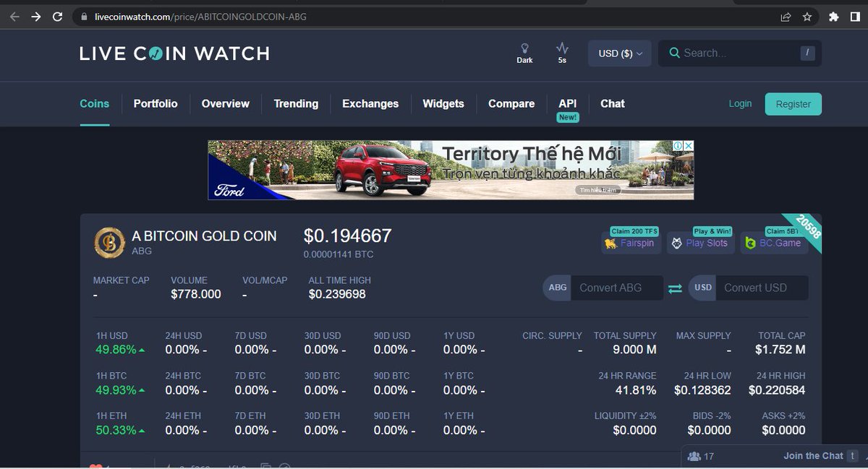This screenshot has height=469, width=868.
Task: Swap conversion direction with arrows icon
Action: (675, 288)
